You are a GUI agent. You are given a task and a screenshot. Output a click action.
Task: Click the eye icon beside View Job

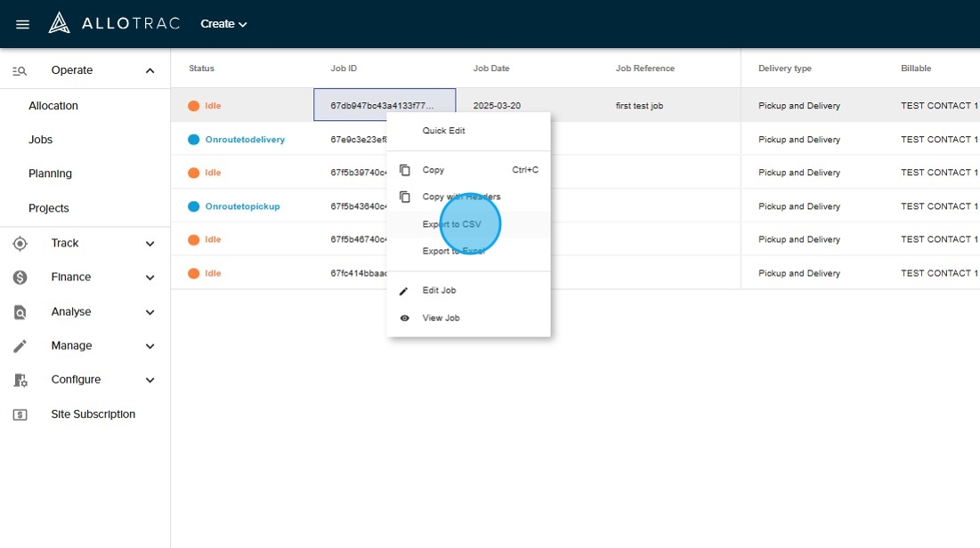[x=405, y=318]
